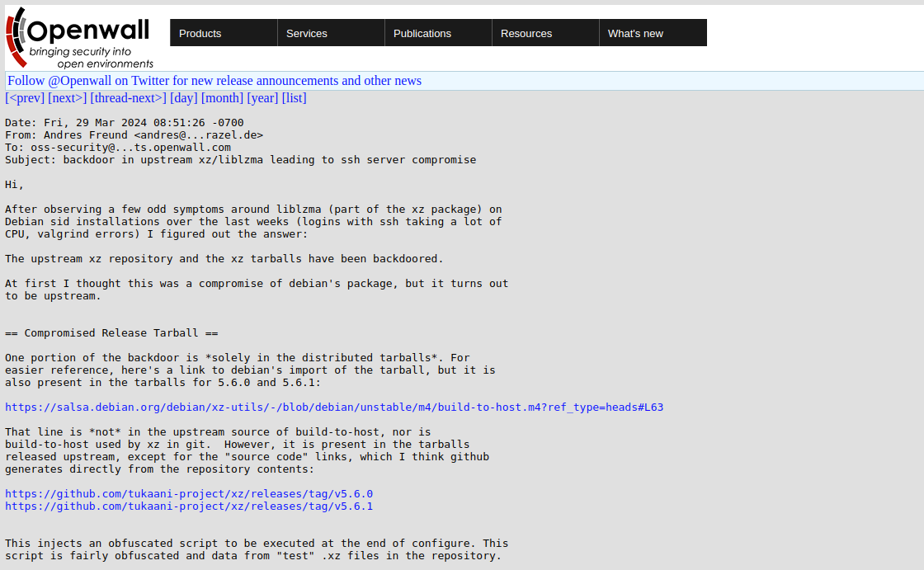This screenshot has width=924, height=570.
Task: Click 'At first I thought this was' line
Action: 257,284
